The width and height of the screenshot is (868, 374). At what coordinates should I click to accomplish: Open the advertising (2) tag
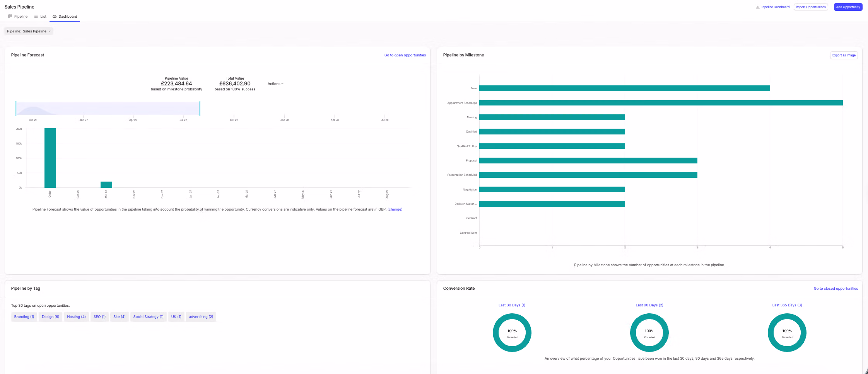tap(201, 317)
